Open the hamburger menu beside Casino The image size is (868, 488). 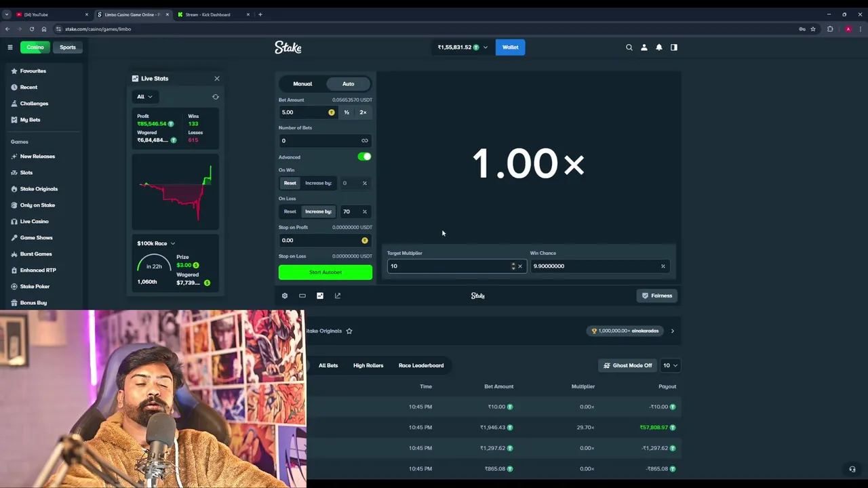(10, 47)
